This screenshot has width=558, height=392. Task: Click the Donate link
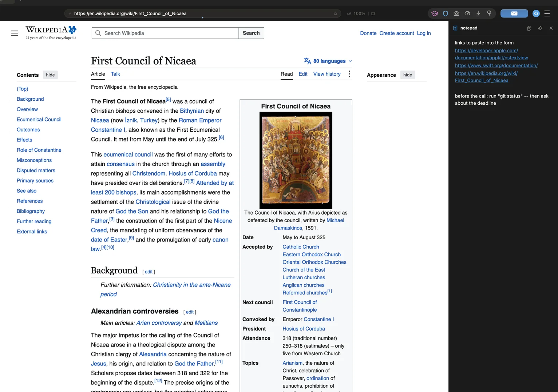[368, 33]
